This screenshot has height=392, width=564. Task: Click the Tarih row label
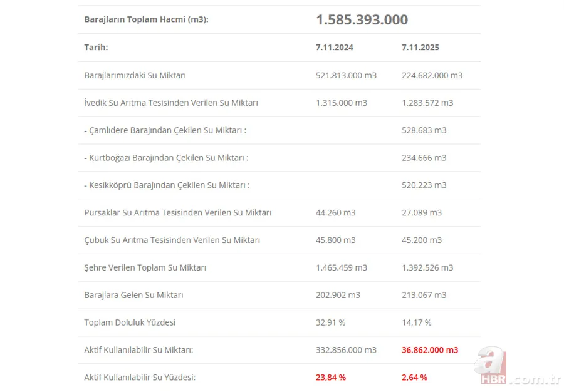click(96, 48)
